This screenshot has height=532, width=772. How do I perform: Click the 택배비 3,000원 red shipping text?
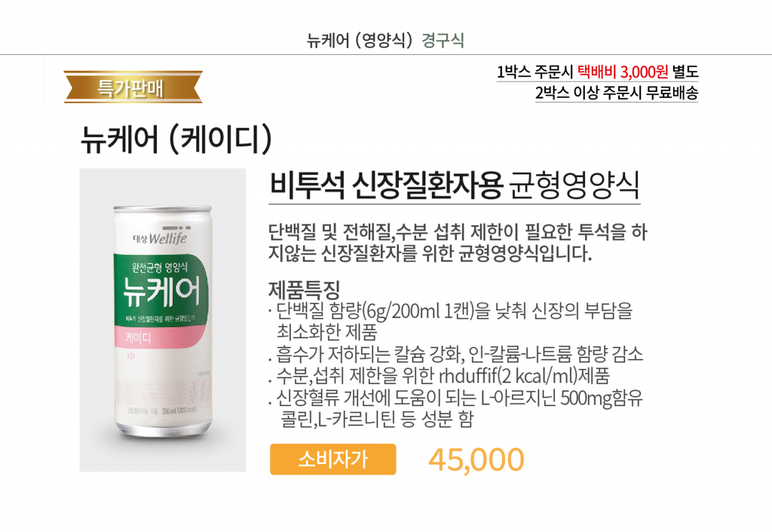623,72
